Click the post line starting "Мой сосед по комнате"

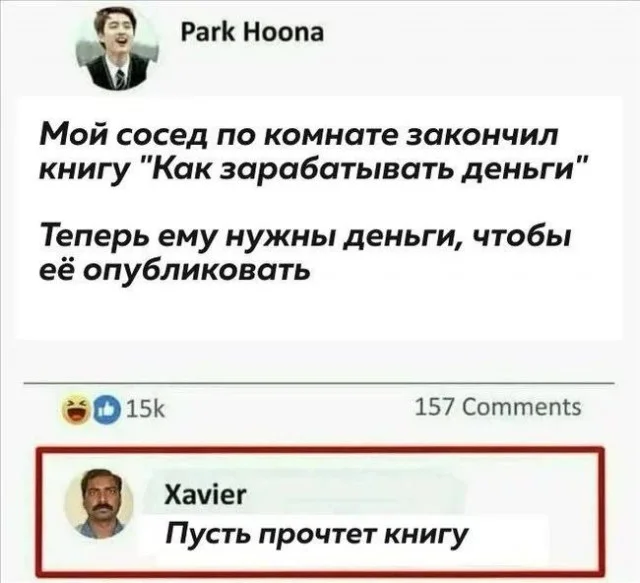click(x=298, y=135)
